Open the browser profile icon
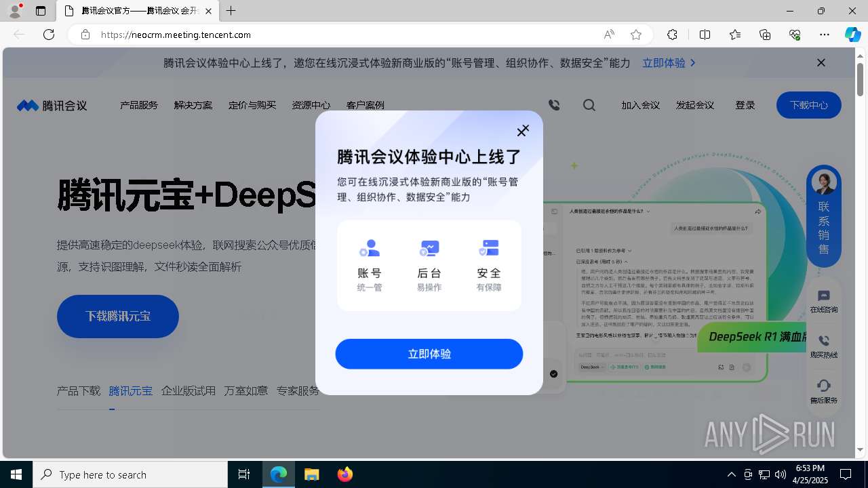 [x=15, y=11]
